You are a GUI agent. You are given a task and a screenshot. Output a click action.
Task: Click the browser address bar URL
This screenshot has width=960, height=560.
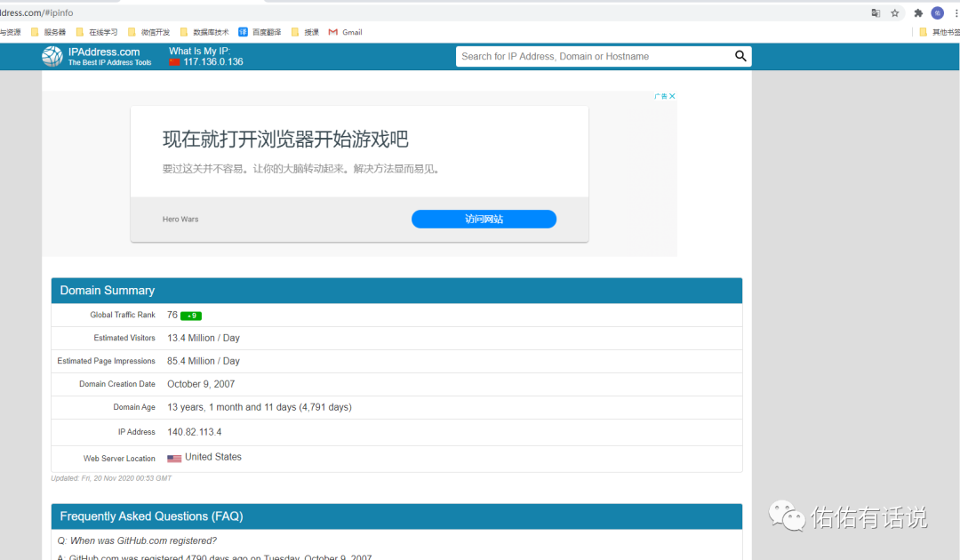(x=36, y=12)
